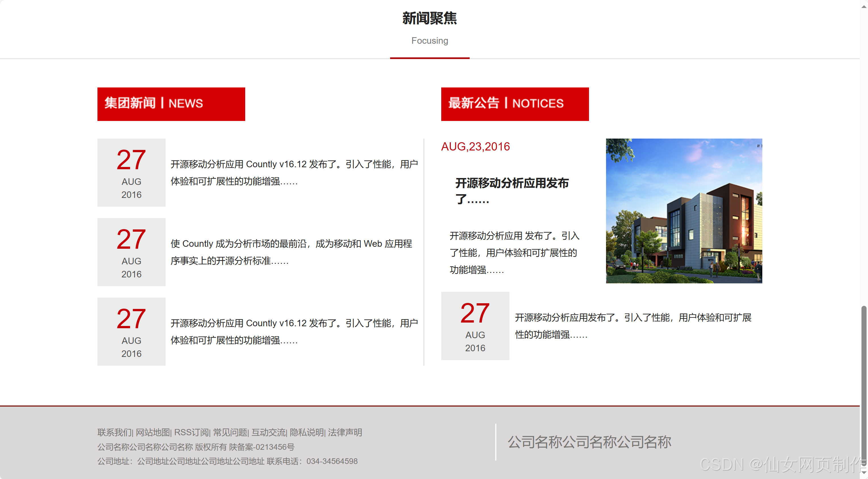Click the 27 AUG 2016 notice date block
This screenshot has height=479, width=868.
pyautogui.click(x=475, y=326)
